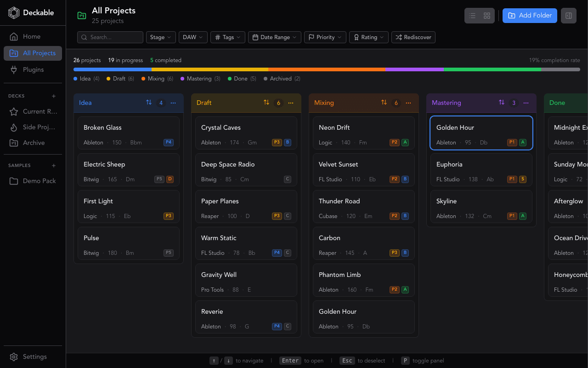Open Draft column more options menu
The width and height of the screenshot is (588, 368).
[291, 103]
